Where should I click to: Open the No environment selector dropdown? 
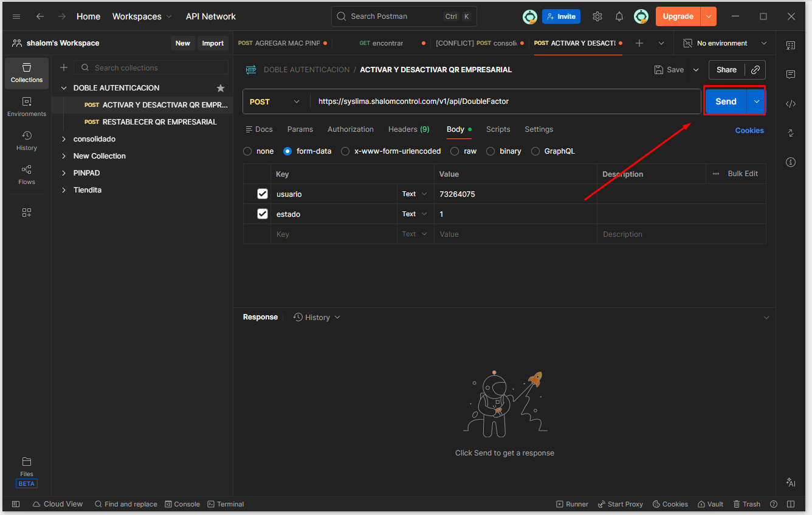(x=724, y=43)
